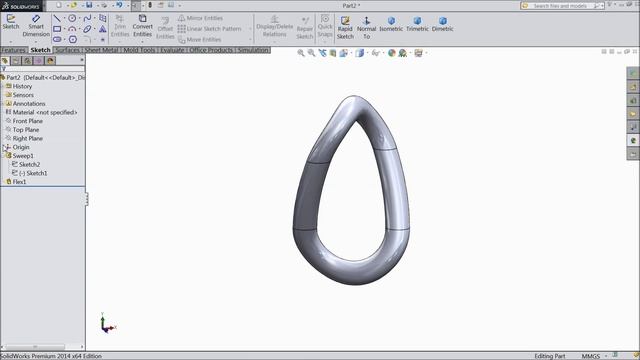Image resolution: width=640 pixels, height=360 pixels.
Task: Select the Front Plane
Action: pos(27,121)
